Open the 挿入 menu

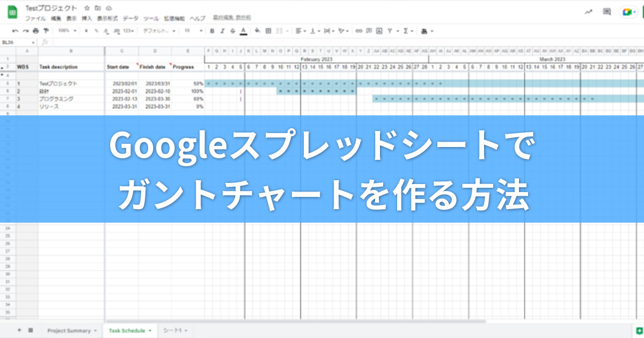[87, 18]
